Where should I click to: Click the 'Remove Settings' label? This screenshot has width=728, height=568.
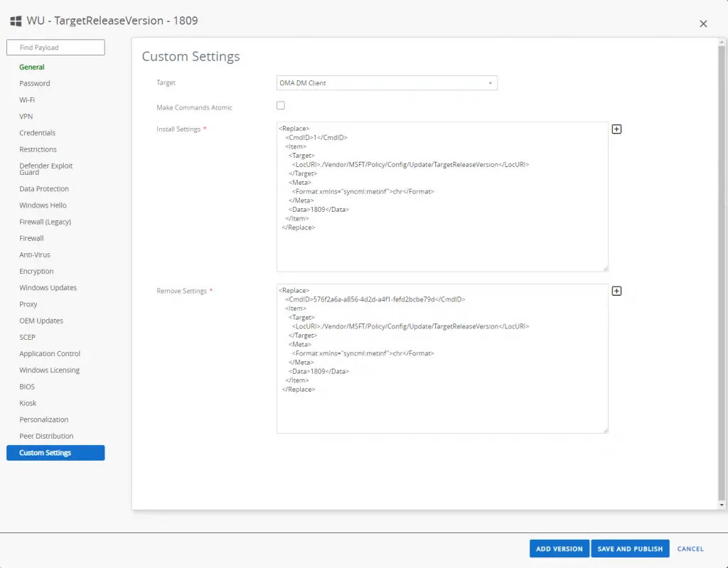click(x=181, y=291)
